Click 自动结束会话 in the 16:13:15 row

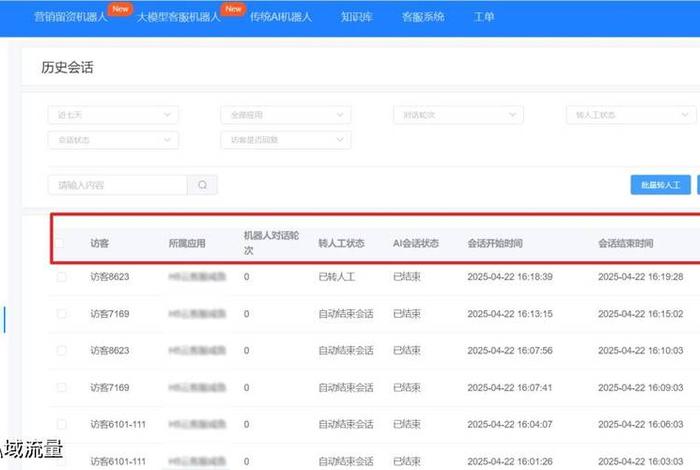click(x=346, y=314)
